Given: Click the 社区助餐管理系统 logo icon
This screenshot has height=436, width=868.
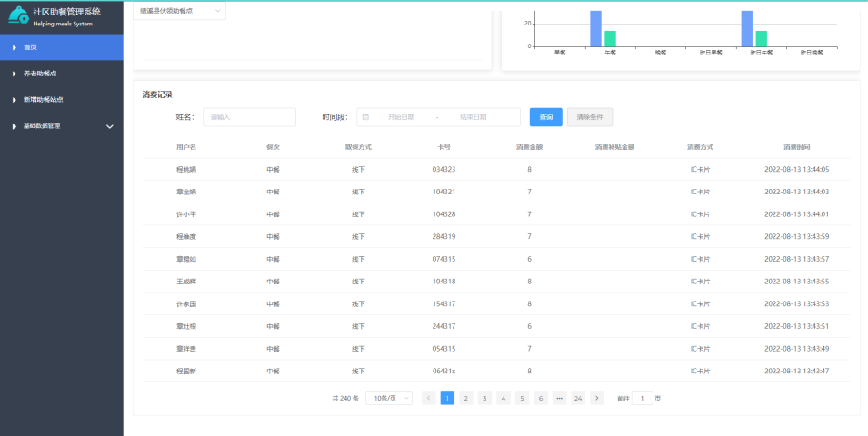Looking at the screenshot, I should 18,15.
